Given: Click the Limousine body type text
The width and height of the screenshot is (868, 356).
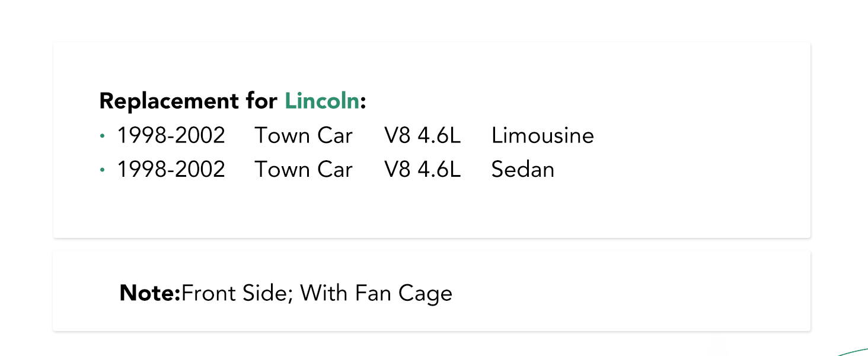Looking at the screenshot, I should point(542,136).
